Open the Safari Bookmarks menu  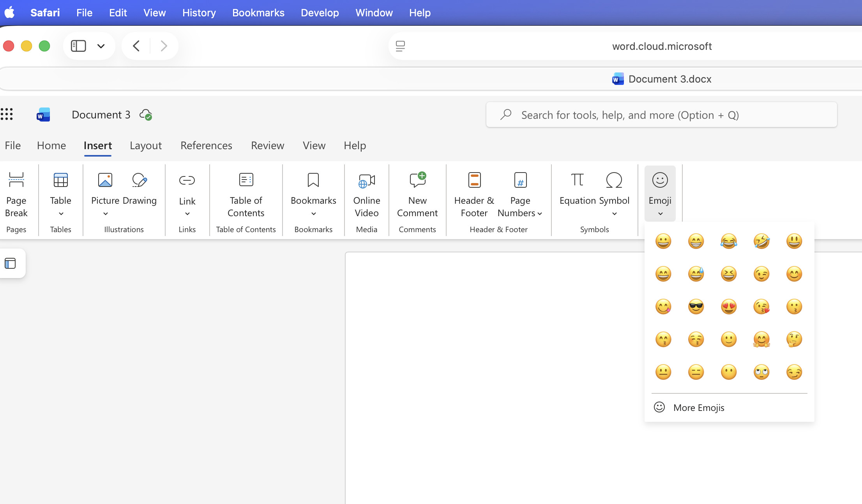click(258, 12)
